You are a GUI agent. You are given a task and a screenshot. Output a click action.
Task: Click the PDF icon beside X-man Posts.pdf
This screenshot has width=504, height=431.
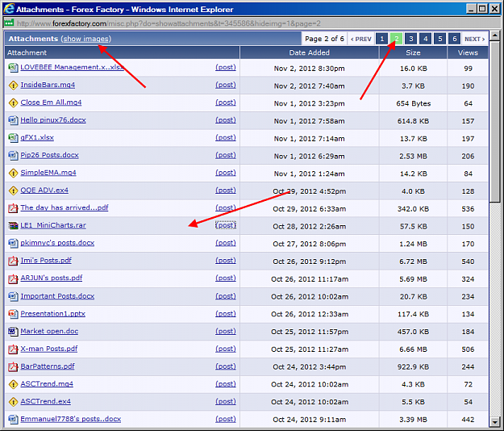point(13,349)
